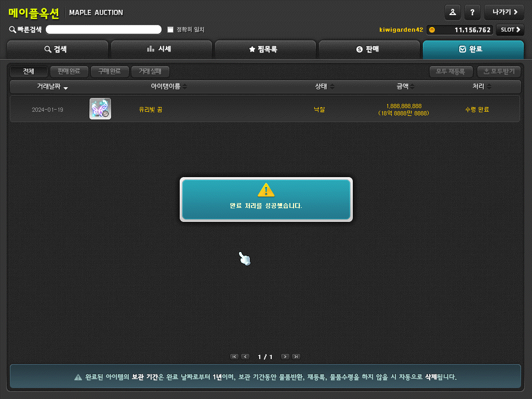Exit the auction via 나가기 button
This screenshot has height=399, width=532.
tap(504, 12)
